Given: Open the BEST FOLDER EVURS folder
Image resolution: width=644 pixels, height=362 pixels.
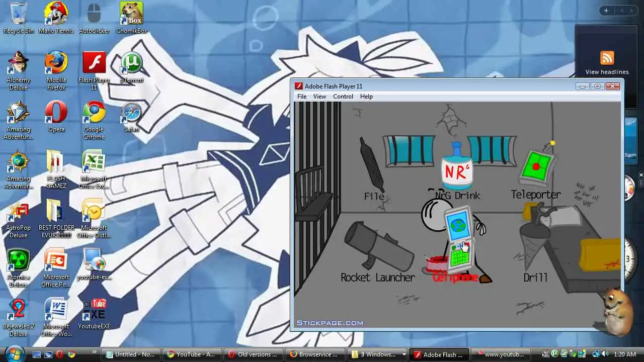Looking at the screenshot, I should (x=56, y=219).
